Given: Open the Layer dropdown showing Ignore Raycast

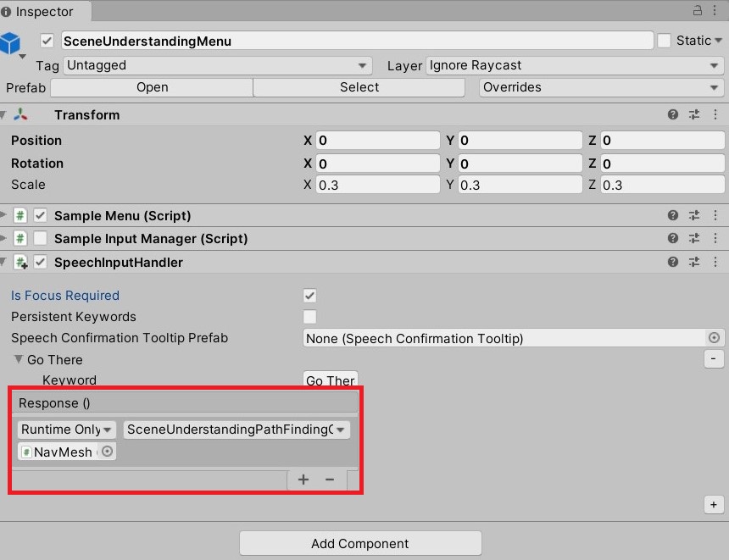Looking at the screenshot, I should pyautogui.click(x=575, y=65).
